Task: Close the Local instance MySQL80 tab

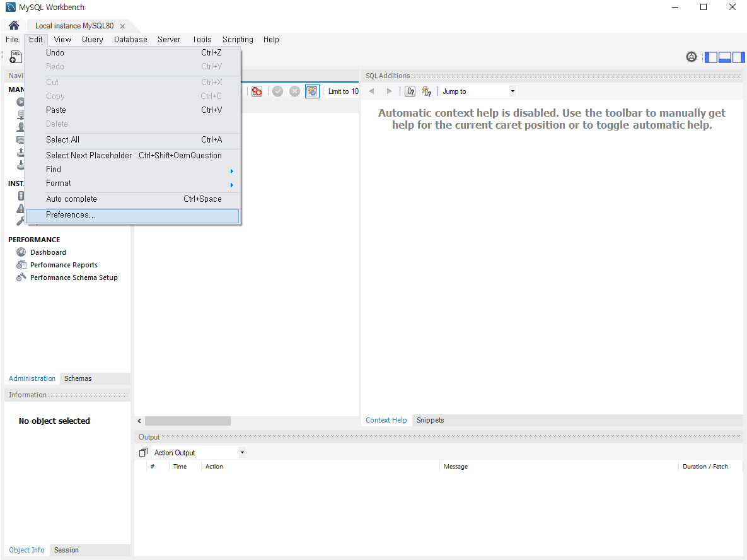Action: [x=122, y=26]
